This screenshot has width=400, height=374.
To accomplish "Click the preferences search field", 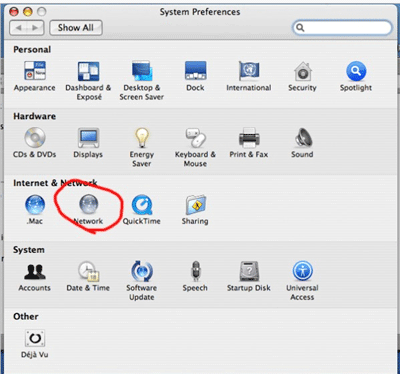I will click(342, 27).
